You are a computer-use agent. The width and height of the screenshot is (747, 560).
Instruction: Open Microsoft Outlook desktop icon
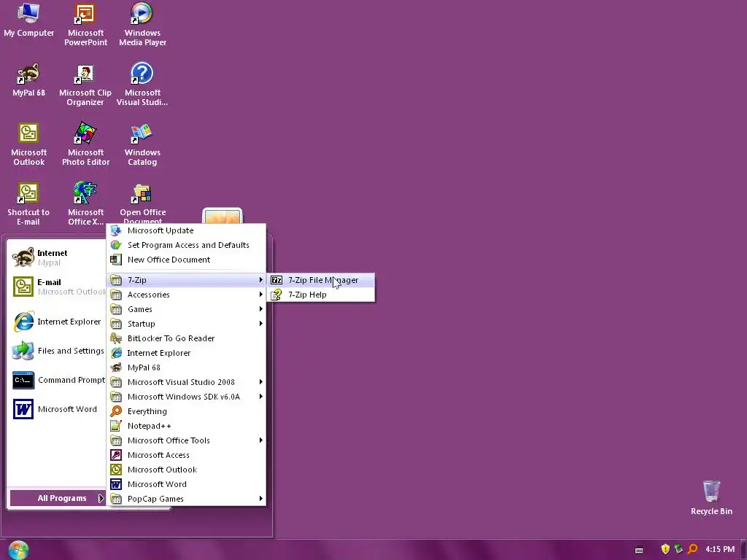[x=28, y=144]
